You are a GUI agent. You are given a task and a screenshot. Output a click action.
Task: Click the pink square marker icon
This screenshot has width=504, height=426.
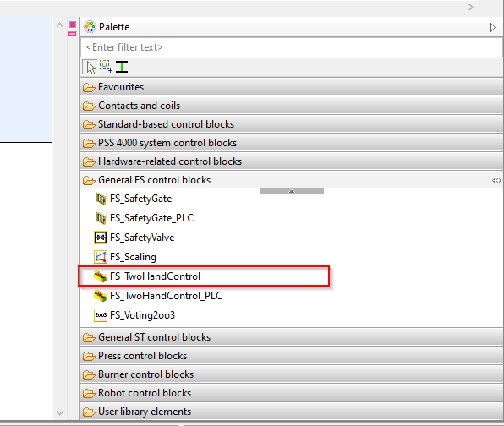(x=73, y=25)
